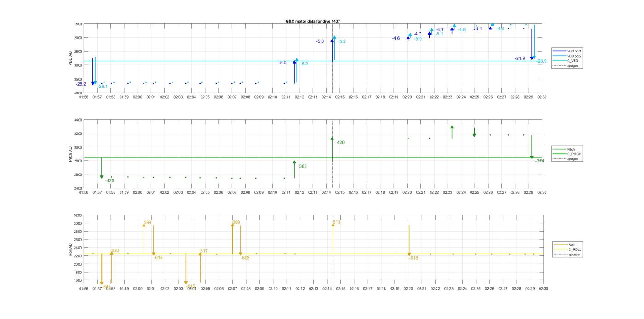Click the '420' pitch data label
Viewport: 644px width, 319px height.
340,143
